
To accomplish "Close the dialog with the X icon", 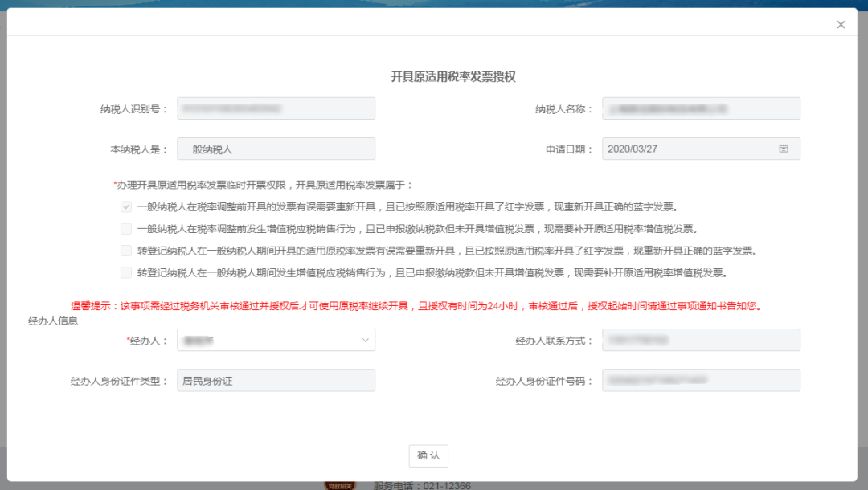I will click(x=841, y=24).
